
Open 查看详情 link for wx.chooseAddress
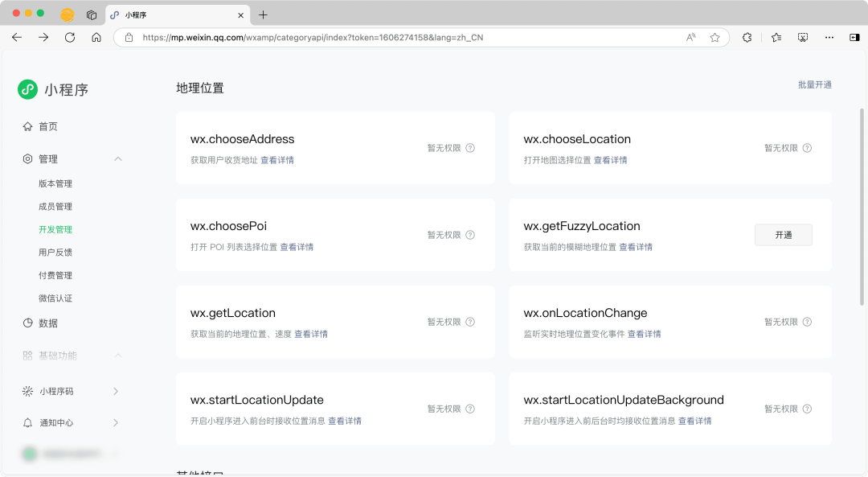coord(277,160)
